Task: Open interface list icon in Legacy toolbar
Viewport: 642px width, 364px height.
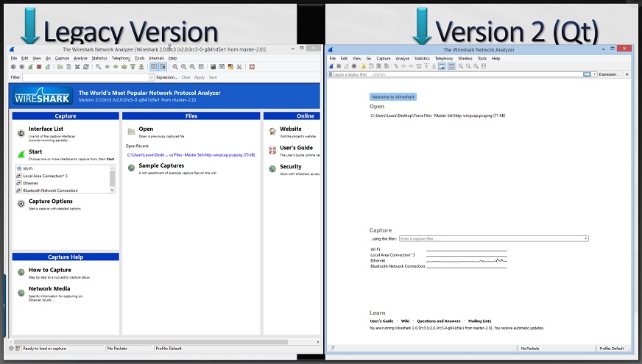Action: coord(13,67)
